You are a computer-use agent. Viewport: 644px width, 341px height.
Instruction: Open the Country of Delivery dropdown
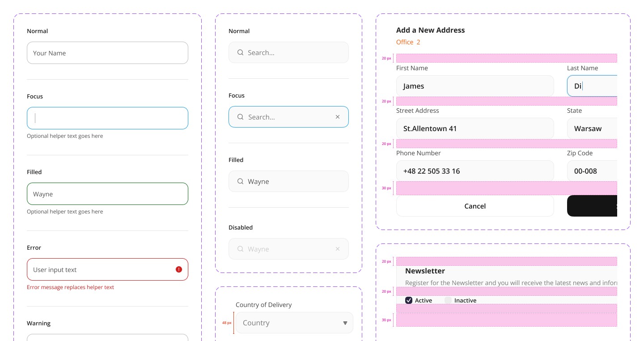click(x=294, y=323)
